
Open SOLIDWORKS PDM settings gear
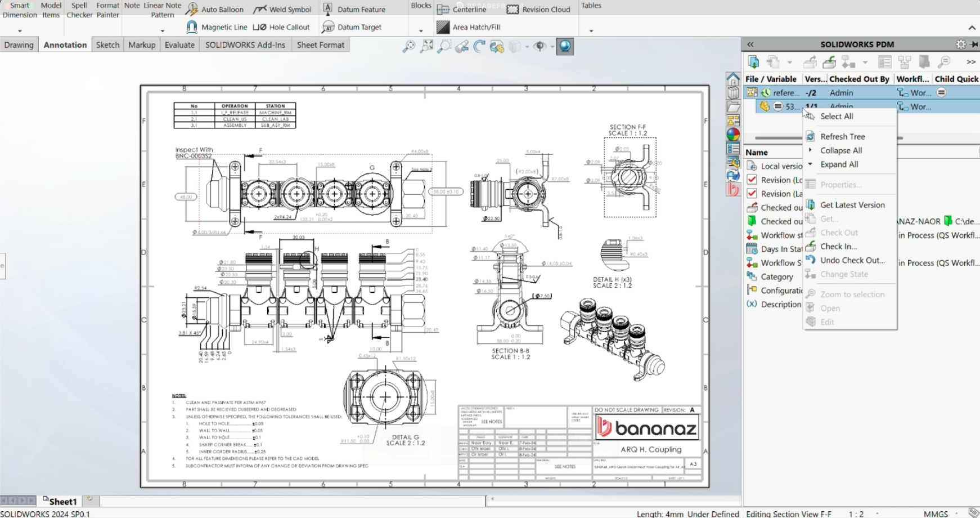pos(961,44)
